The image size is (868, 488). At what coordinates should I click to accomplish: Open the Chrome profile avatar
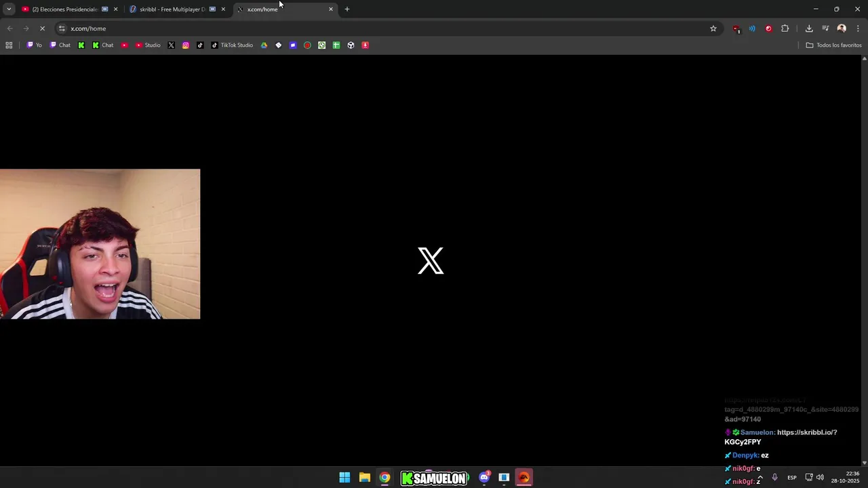point(842,28)
